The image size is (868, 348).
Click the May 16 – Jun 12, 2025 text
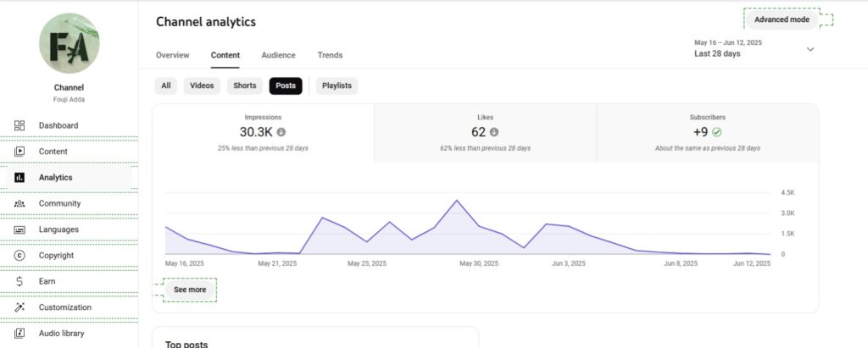[728, 42]
